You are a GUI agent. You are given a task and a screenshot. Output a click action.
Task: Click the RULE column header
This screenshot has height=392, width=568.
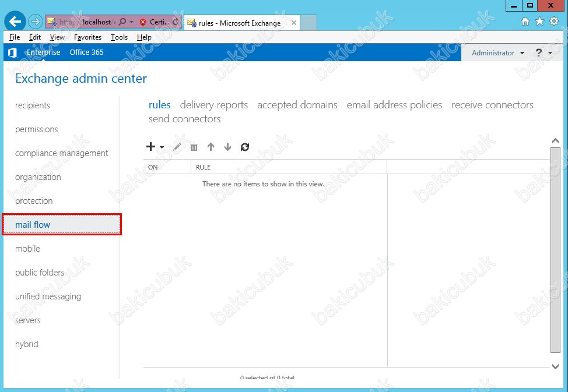coord(289,167)
